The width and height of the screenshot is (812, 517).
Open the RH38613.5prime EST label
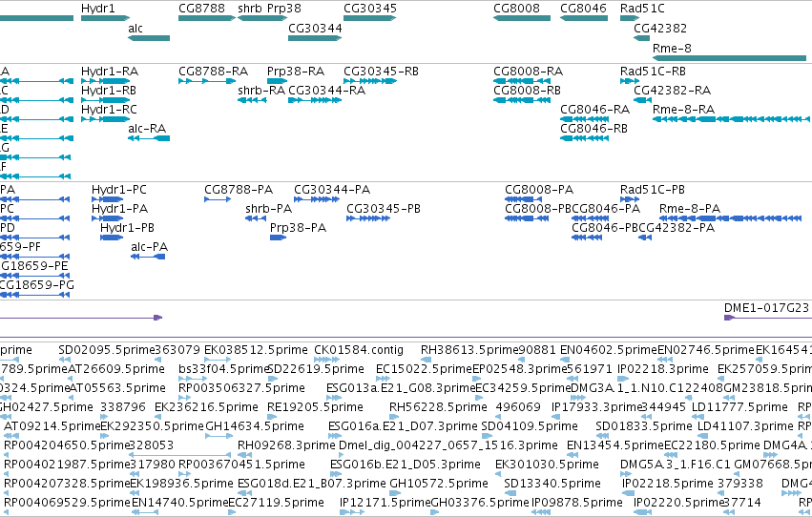point(469,350)
